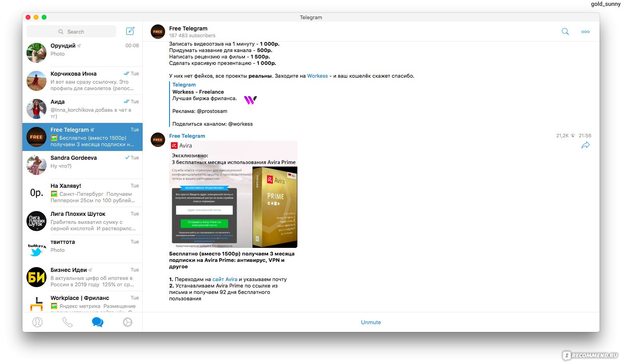Search within the Free Telegram channel
622x364 pixels.
pos(565,32)
